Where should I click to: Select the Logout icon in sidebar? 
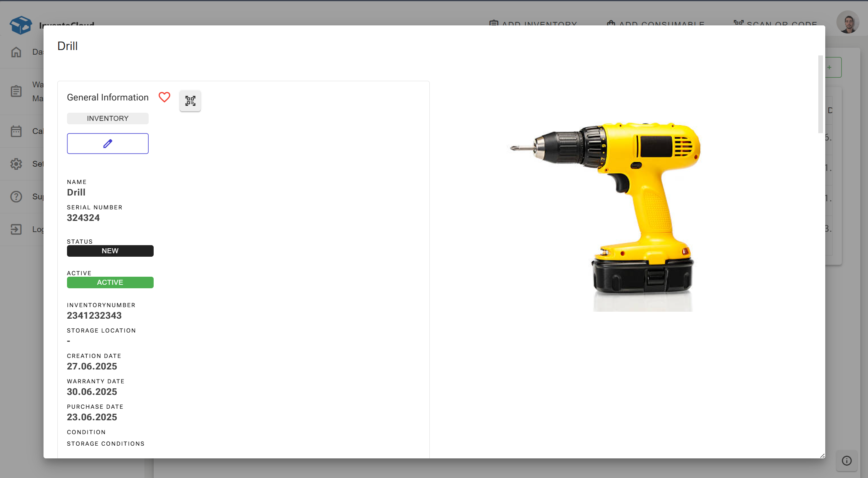(16, 229)
